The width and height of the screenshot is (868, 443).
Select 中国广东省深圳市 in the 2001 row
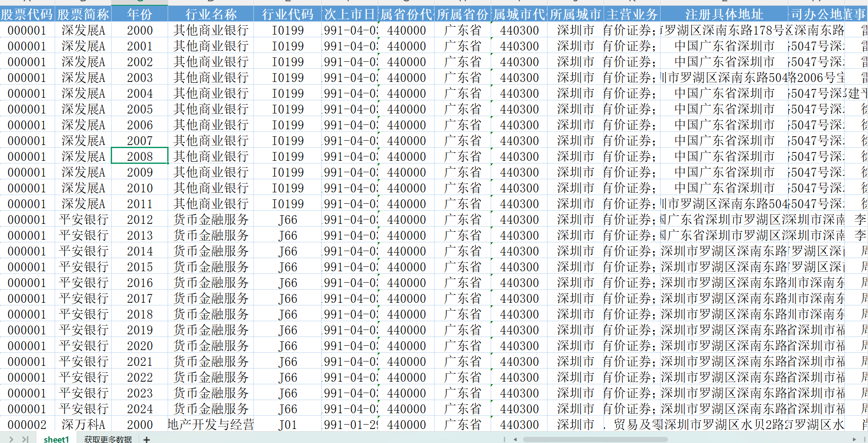click(724, 46)
